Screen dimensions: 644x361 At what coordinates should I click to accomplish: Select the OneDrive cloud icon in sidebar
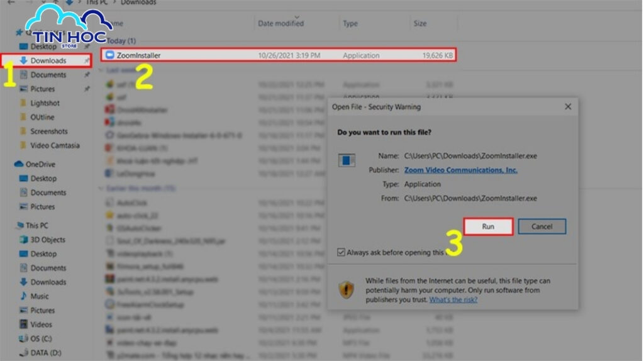(19, 164)
